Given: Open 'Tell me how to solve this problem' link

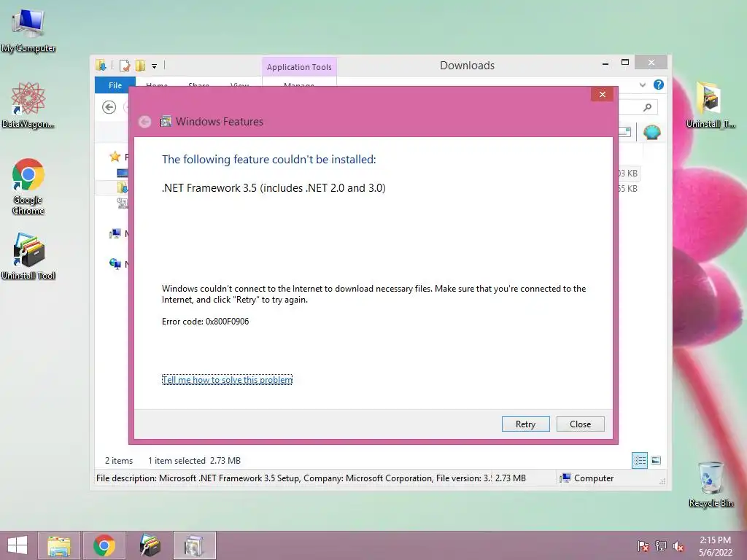Looking at the screenshot, I should click(228, 379).
